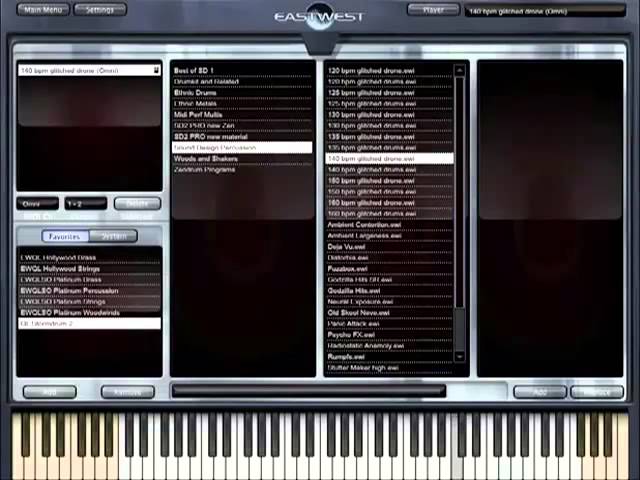This screenshot has width=640, height=480.
Task: Select 135 bpm glitched drums.ewi
Action: [389, 147]
